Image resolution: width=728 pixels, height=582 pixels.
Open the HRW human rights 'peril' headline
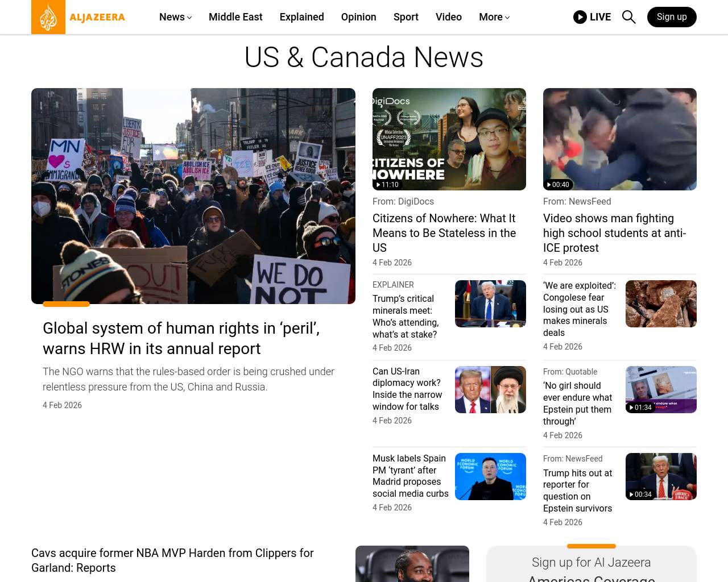point(181,338)
